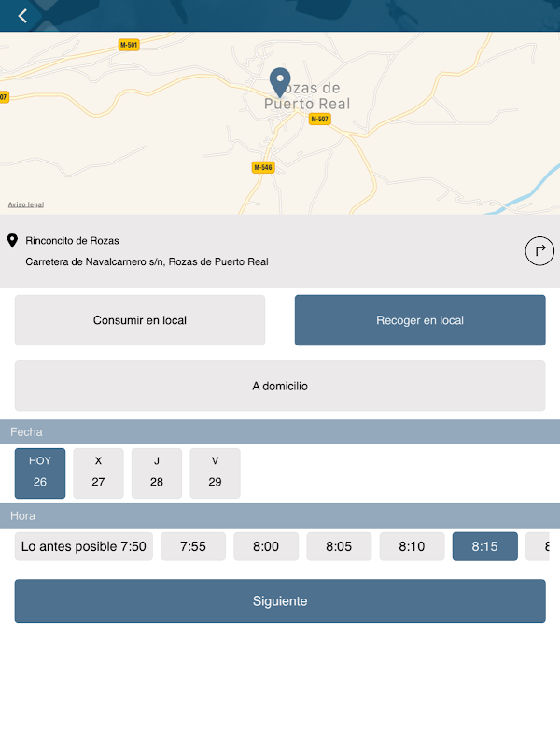Select the 7:55 time slot

point(193,546)
